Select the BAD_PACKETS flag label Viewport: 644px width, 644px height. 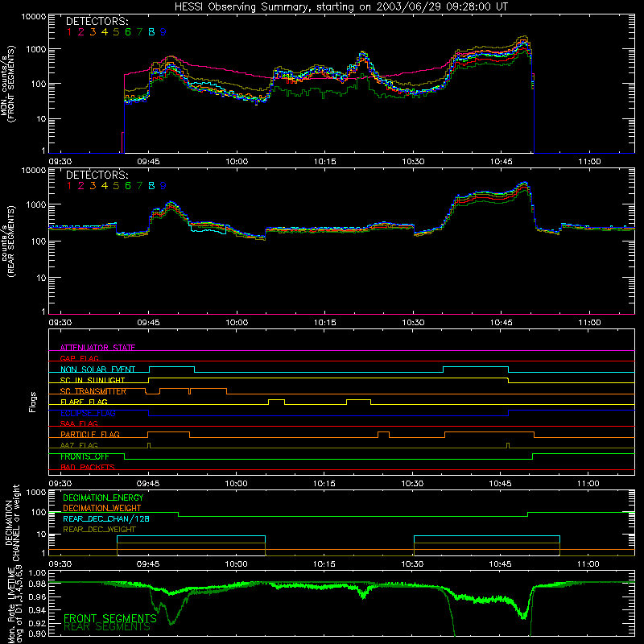coord(88,467)
